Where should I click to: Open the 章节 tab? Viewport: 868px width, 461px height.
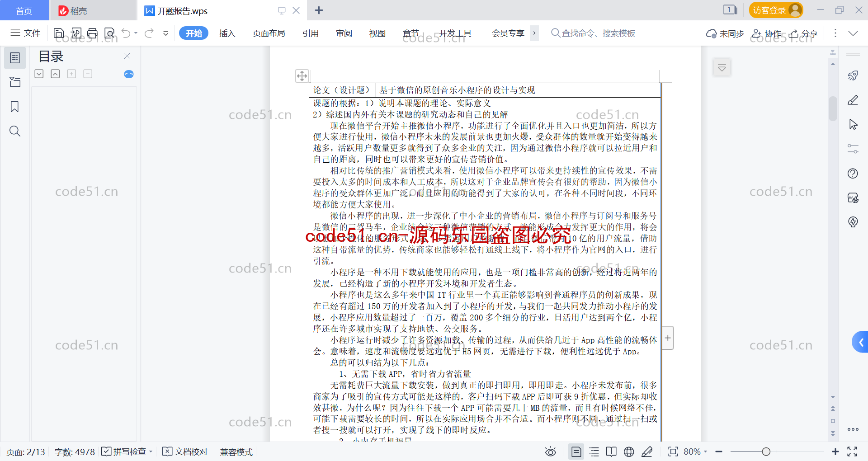[x=410, y=33]
